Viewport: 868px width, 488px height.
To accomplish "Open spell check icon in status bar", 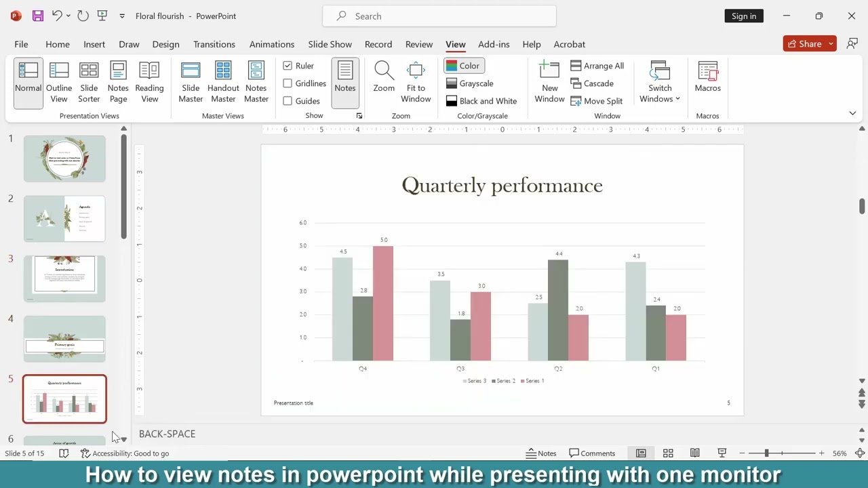I will point(64,453).
